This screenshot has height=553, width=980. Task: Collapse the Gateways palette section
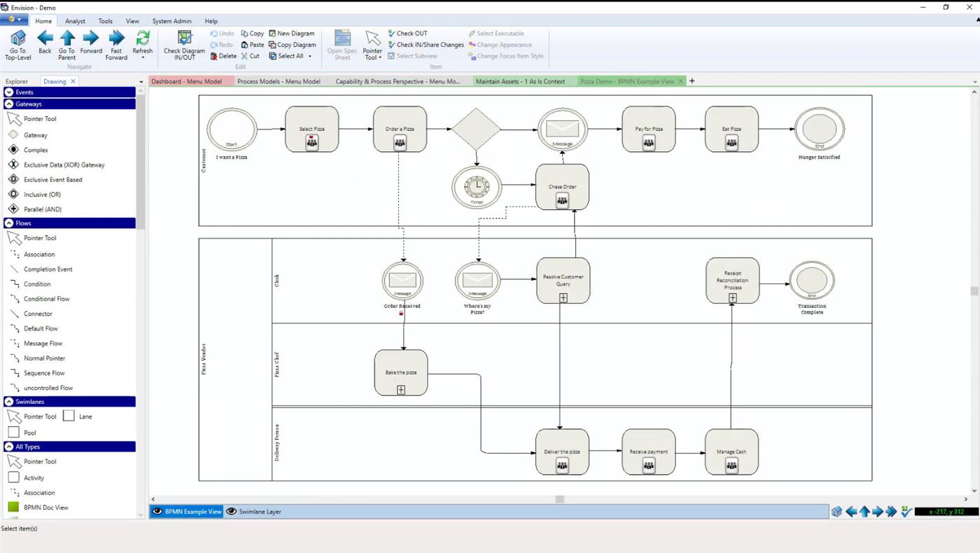9,104
